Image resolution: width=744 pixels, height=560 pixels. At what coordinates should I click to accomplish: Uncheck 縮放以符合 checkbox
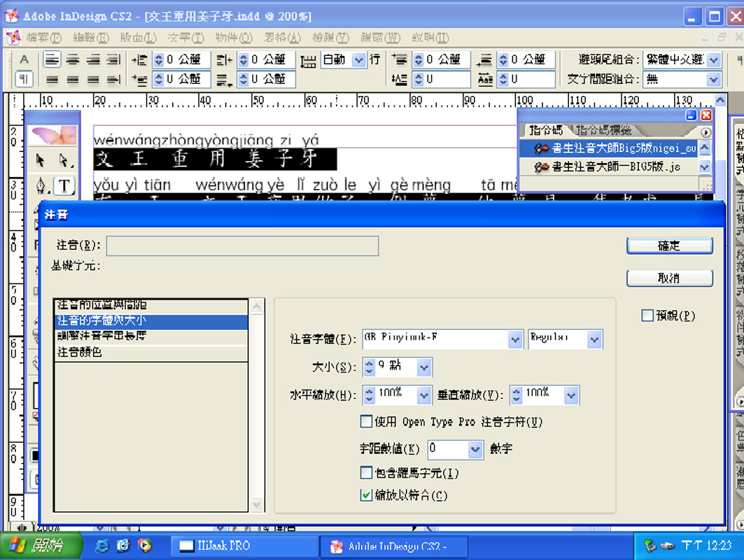366,495
